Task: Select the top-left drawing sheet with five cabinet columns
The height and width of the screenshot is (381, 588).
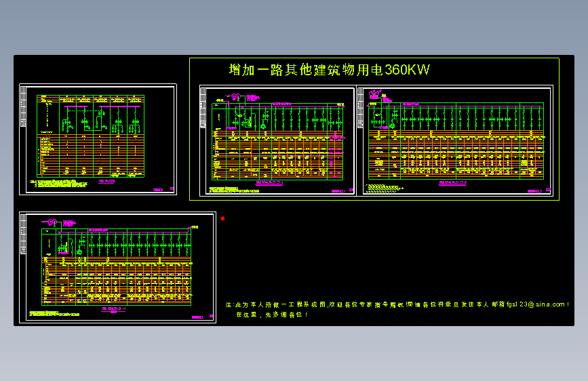Action: point(98,140)
